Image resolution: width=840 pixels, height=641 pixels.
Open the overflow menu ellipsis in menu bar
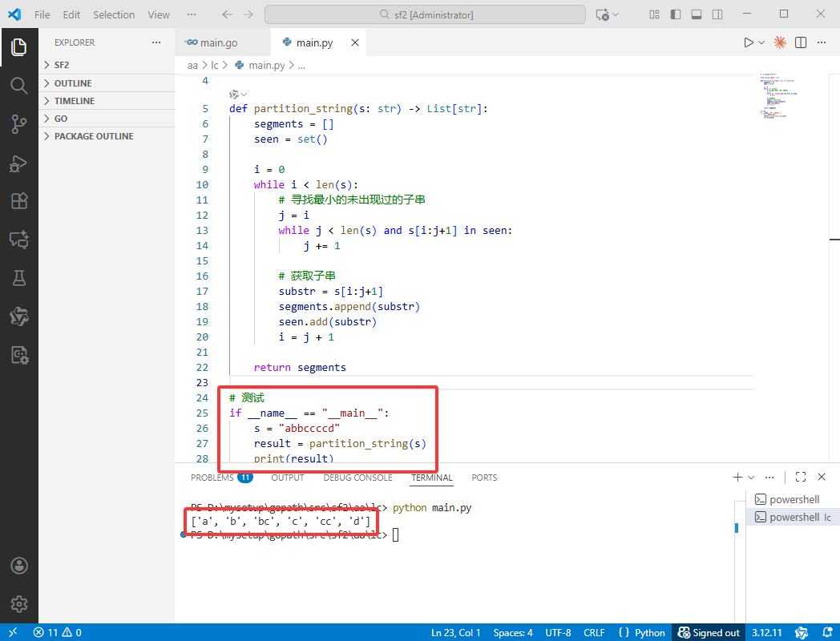[x=192, y=14]
